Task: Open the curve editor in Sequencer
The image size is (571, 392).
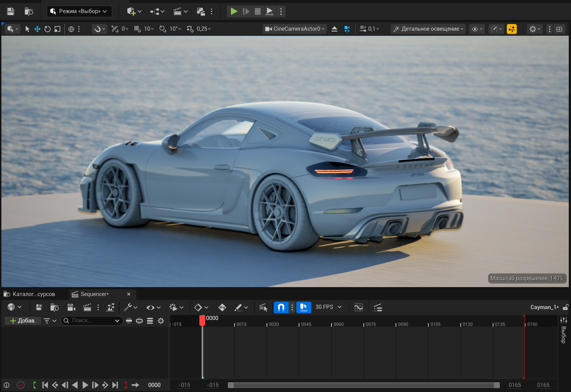Action: click(x=359, y=307)
